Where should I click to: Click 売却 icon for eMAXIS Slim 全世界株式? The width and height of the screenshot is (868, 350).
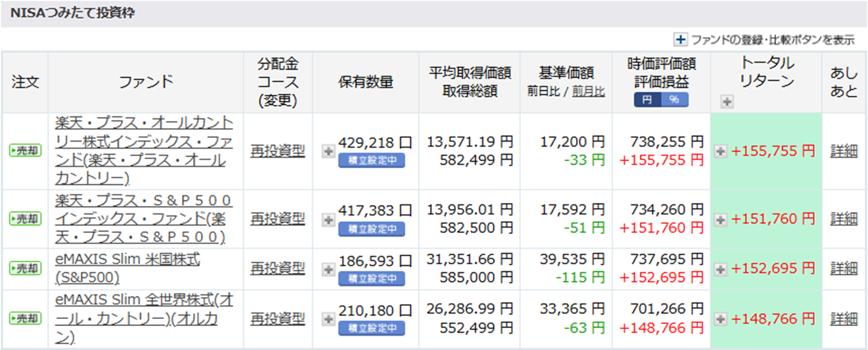25,318
